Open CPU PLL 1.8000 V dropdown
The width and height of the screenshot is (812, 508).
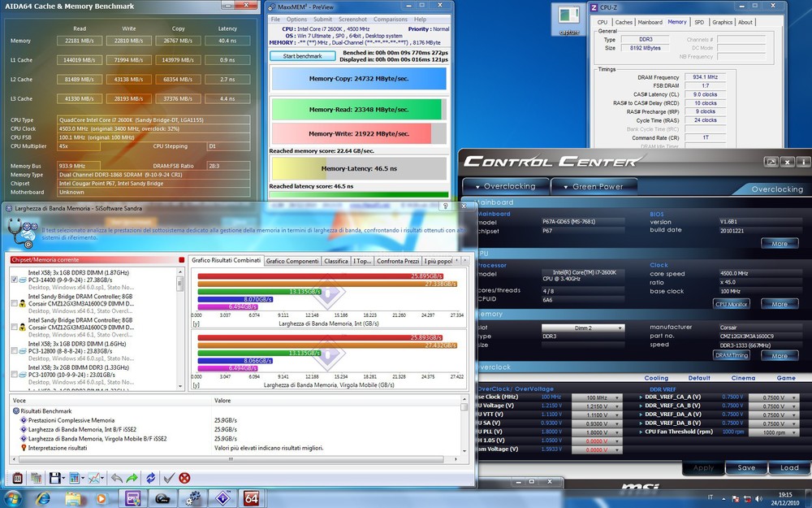coord(597,432)
